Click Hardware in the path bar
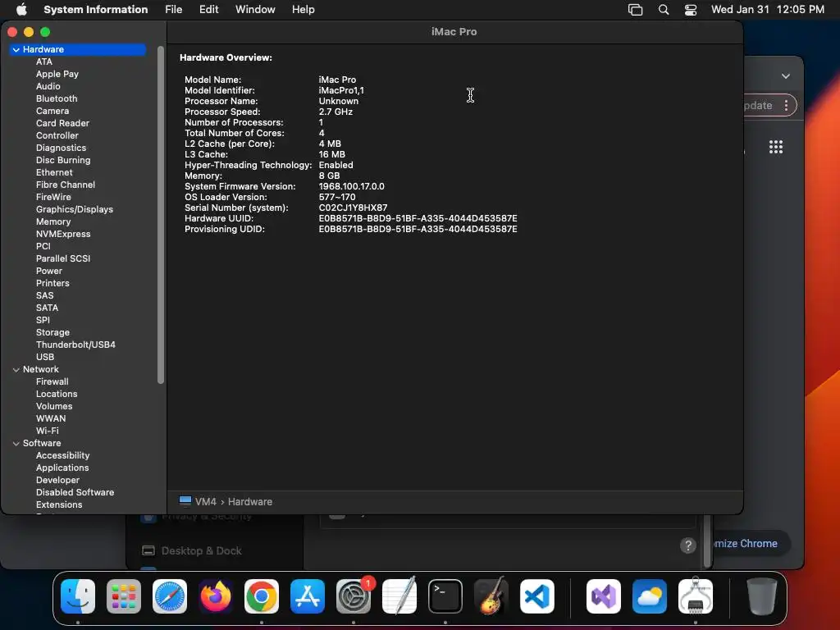The height and width of the screenshot is (630, 840). pyautogui.click(x=250, y=501)
